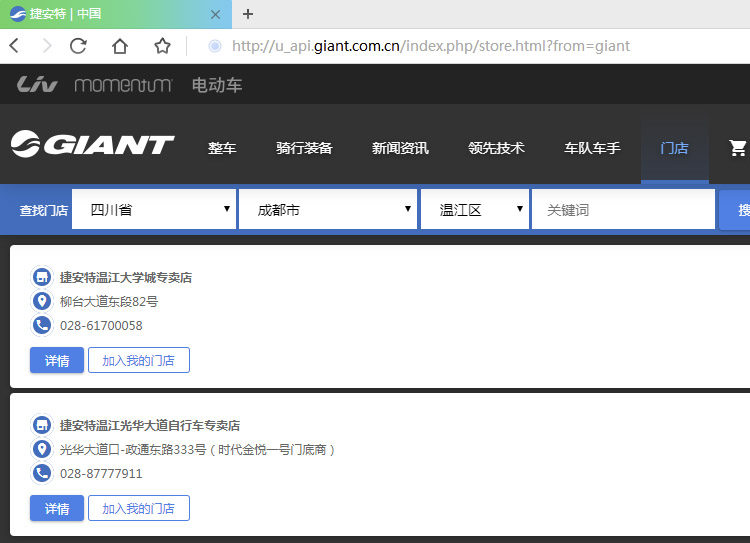Reload the page with refresh icon
This screenshot has width=750, height=543.
click(78, 46)
